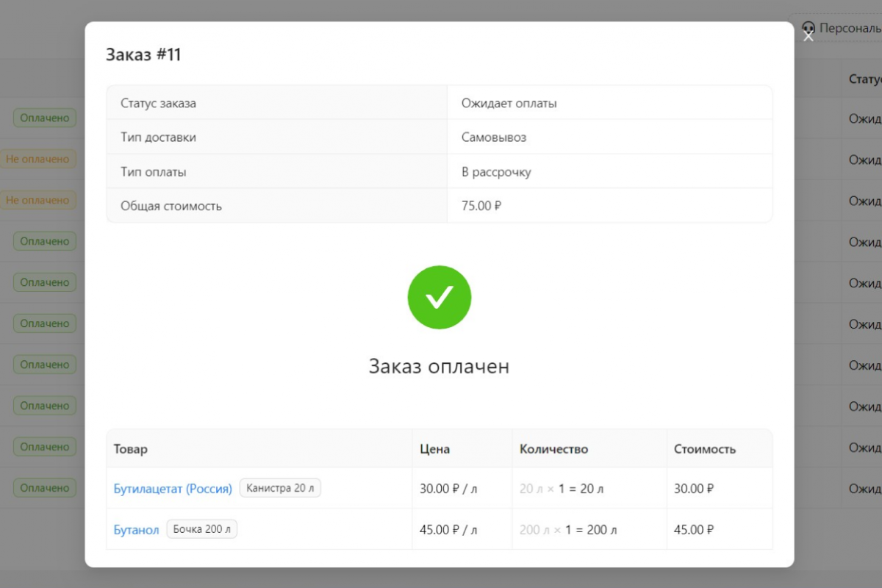Screen dimensions: 882x588
Task: Click the "Заказ оплачен" confirmation text
Action: pos(439,366)
